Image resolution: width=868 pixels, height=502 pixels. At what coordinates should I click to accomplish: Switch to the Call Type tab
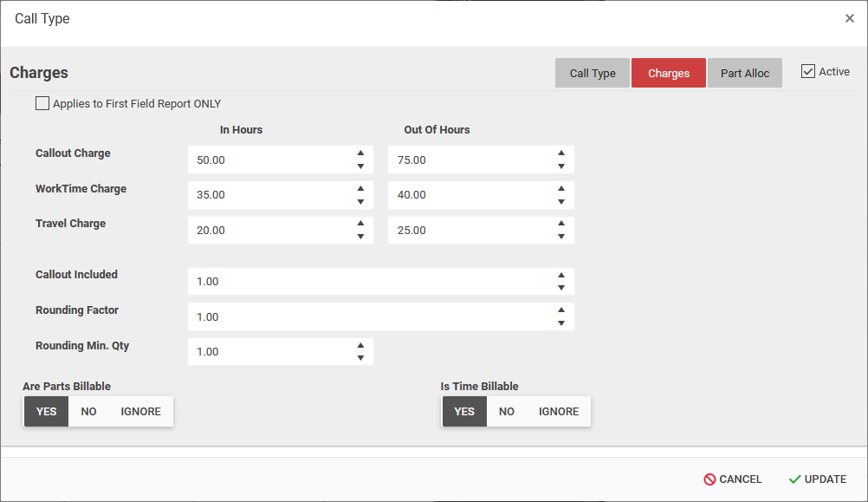593,74
